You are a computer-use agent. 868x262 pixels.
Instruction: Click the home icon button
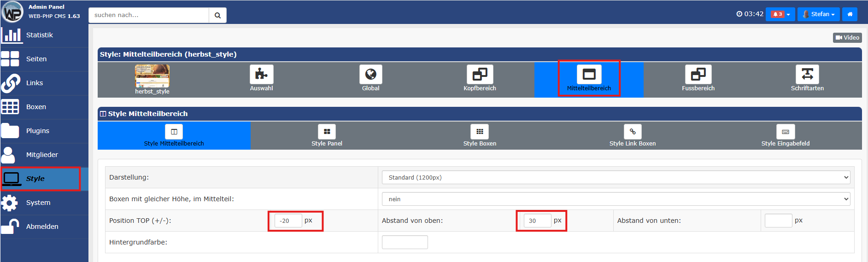pos(850,14)
